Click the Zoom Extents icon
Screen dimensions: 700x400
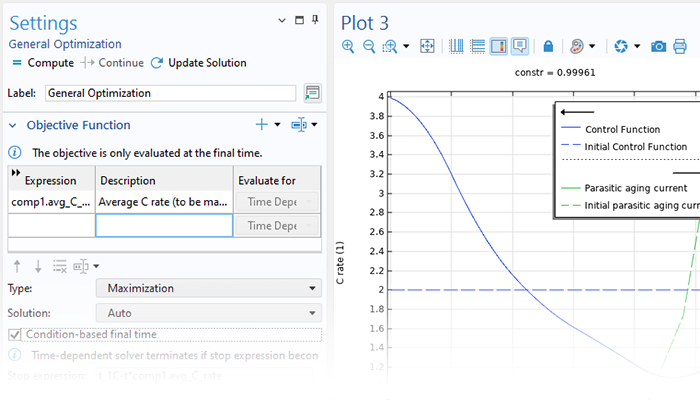[x=427, y=46]
